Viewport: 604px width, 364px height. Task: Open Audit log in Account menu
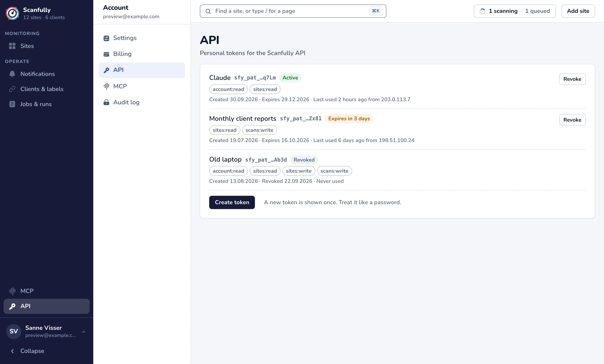tap(142, 102)
